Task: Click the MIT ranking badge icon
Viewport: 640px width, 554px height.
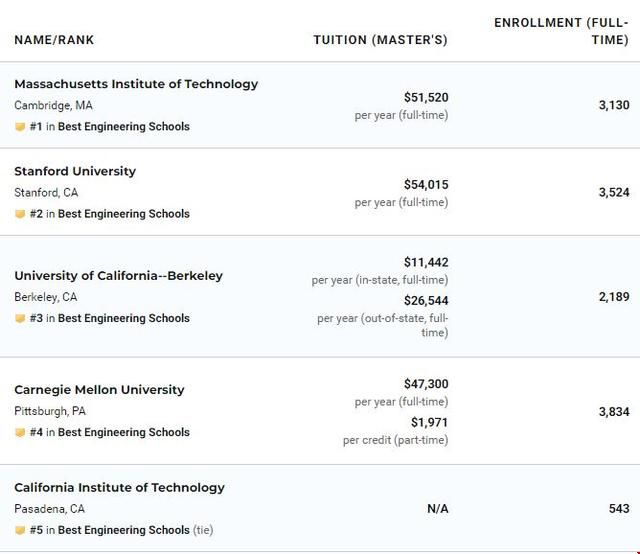Action: [20, 127]
